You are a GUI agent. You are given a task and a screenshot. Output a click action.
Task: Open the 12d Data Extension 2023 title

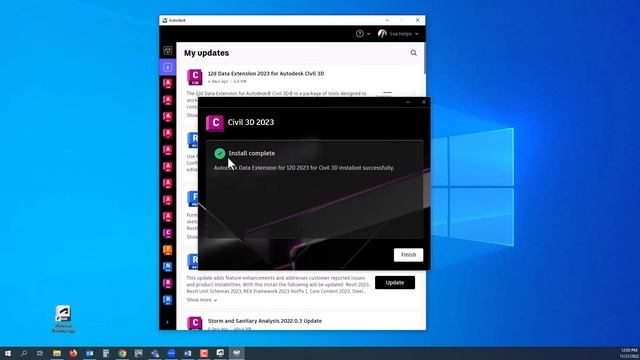[x=266, y=73]
